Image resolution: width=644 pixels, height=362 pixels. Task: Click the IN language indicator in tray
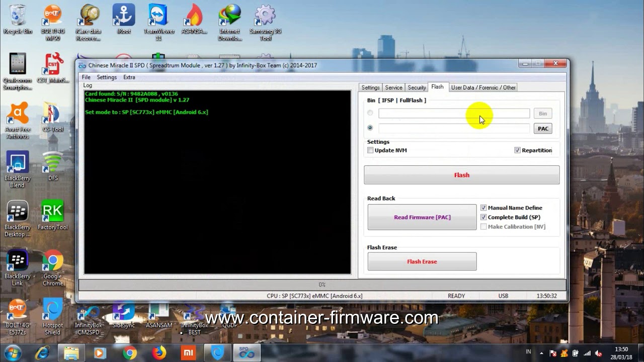[528, 352]
